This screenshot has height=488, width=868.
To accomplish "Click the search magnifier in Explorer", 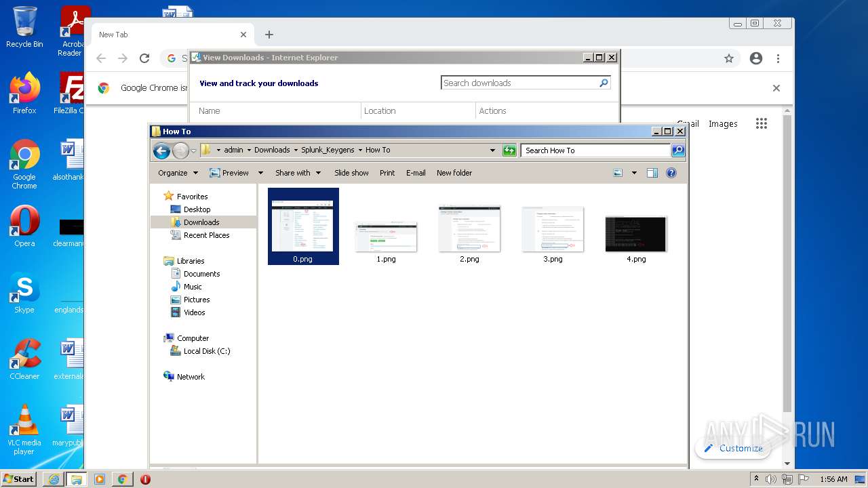I will (678, 150).
